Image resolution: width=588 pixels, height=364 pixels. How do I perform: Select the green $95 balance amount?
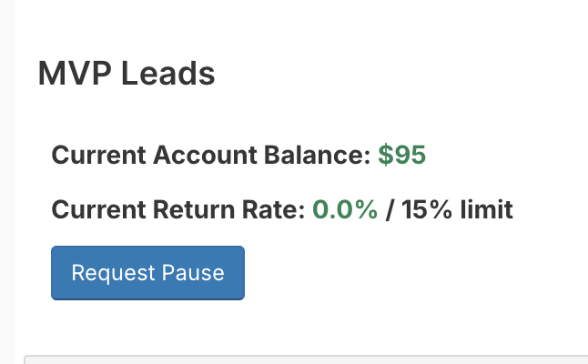[402, 155]
